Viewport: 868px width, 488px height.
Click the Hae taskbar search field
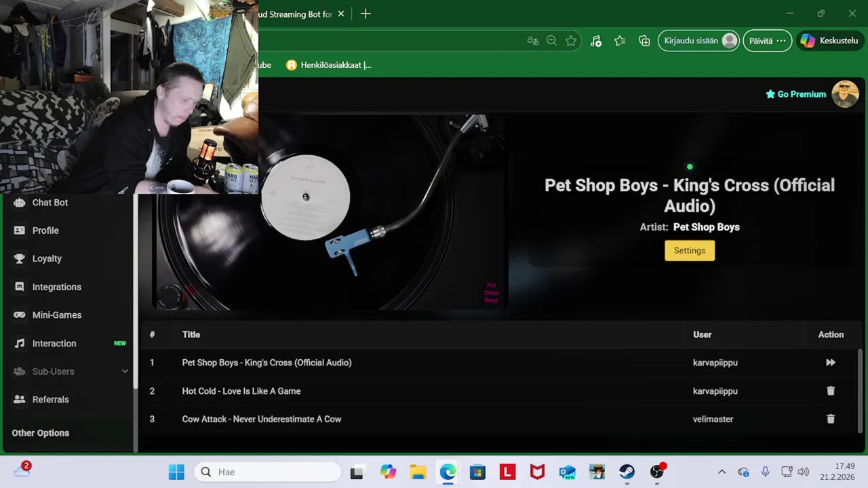[x=267, y=472]
